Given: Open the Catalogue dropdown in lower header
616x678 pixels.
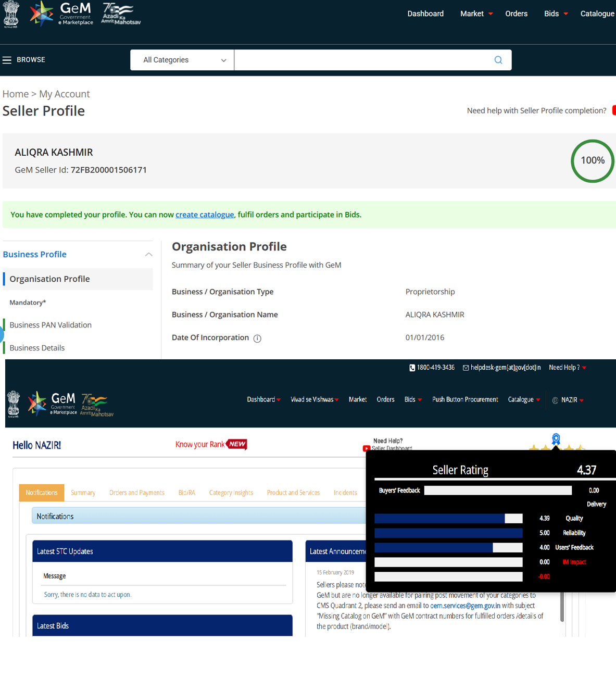Looking at the screenshot, I should (x=524, y=400).
